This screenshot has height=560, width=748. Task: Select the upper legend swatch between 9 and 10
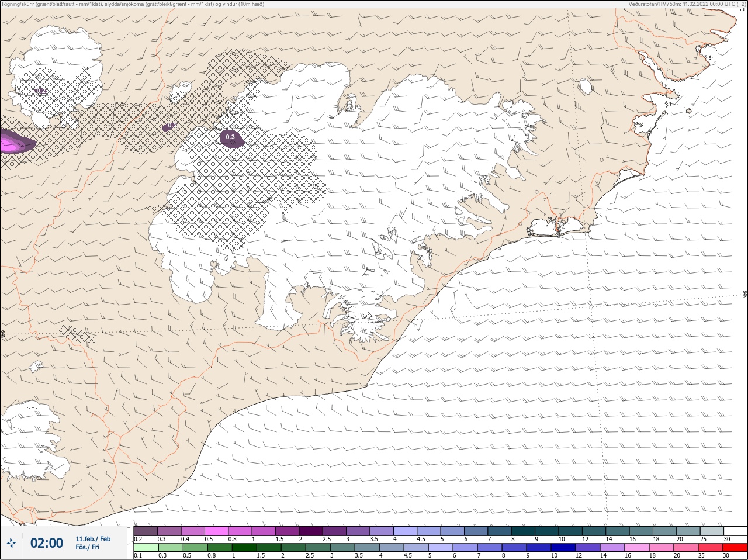547,531
